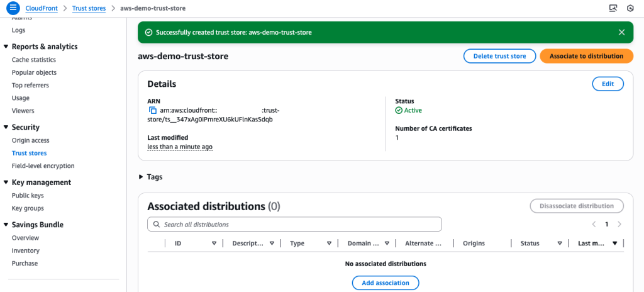
Task: Click the Alternate domain column header
Action: (423, 243)
